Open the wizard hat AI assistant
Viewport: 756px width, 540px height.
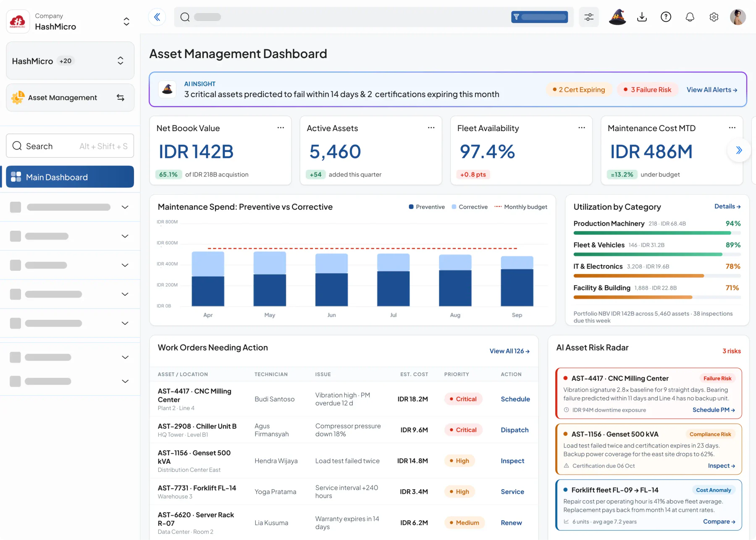click(617, 17)
